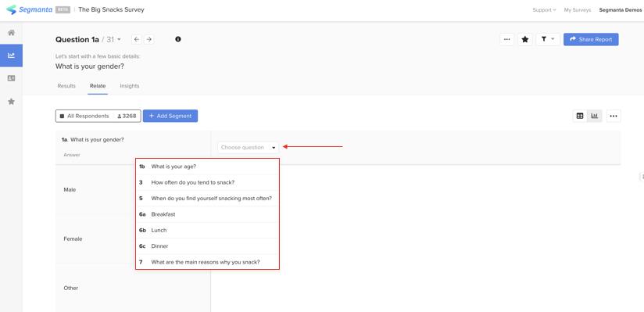Image resolution: width=644 pixels, height=312 pixels.
Task: Open the analytics chart icon in sidebar
Action: coord(11,56)
